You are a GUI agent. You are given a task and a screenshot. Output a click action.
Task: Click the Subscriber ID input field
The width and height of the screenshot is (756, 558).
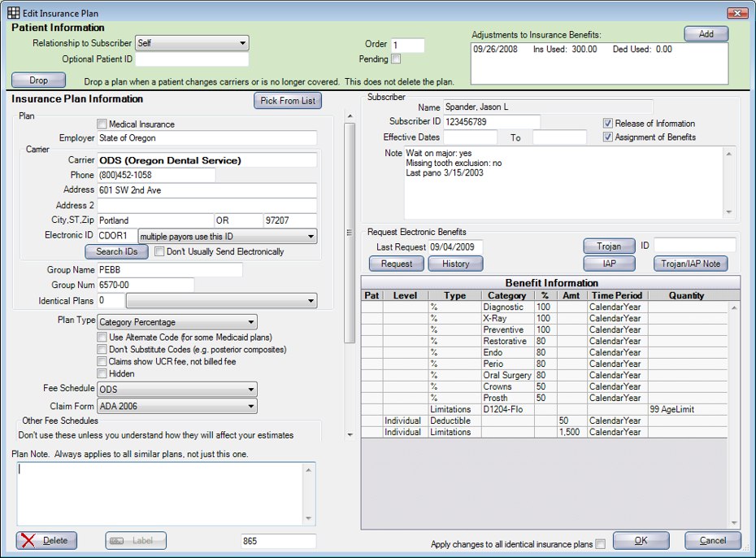click(x=491, y=122)
